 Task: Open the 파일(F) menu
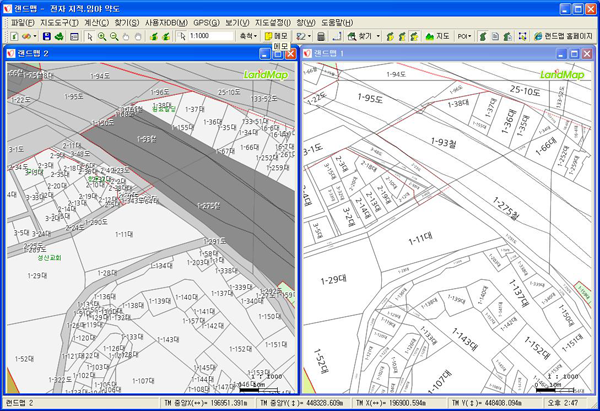[23, 23]
